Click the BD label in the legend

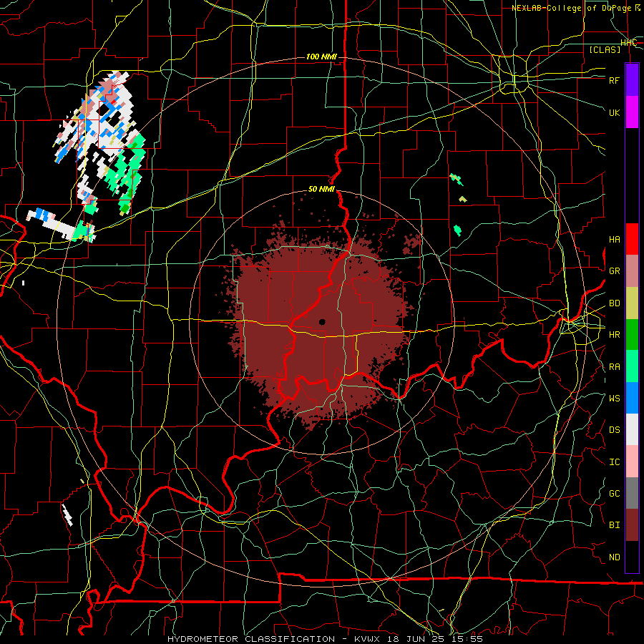tap(614, 303)
